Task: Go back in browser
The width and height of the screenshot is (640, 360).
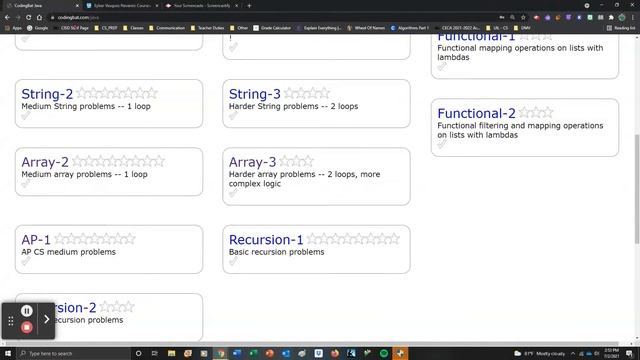Action: 7,18
